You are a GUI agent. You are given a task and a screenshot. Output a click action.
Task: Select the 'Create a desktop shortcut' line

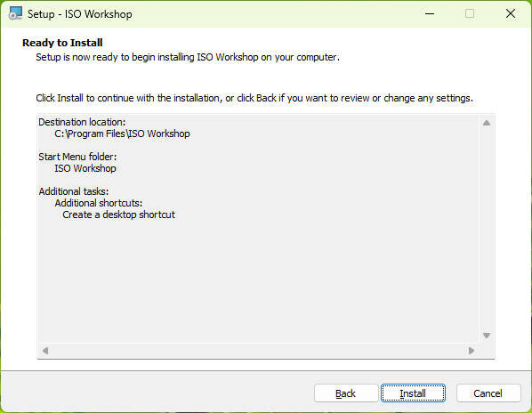(x=118, y=215)
